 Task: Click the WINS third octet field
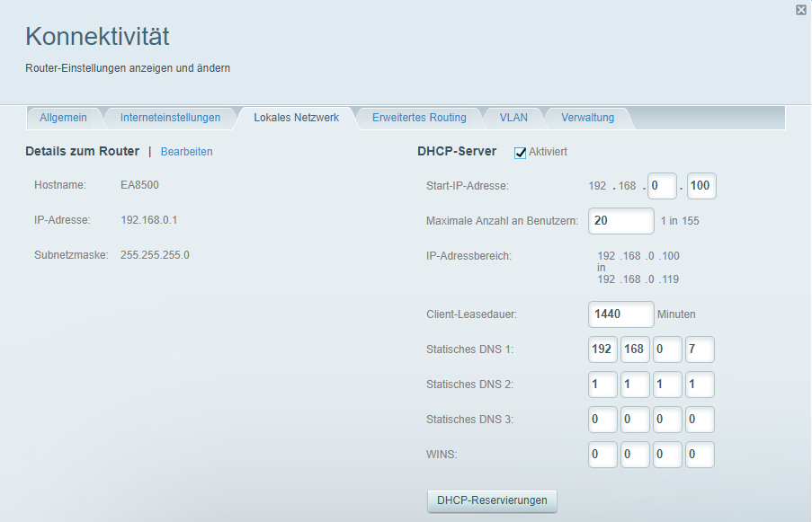[667, 455]
